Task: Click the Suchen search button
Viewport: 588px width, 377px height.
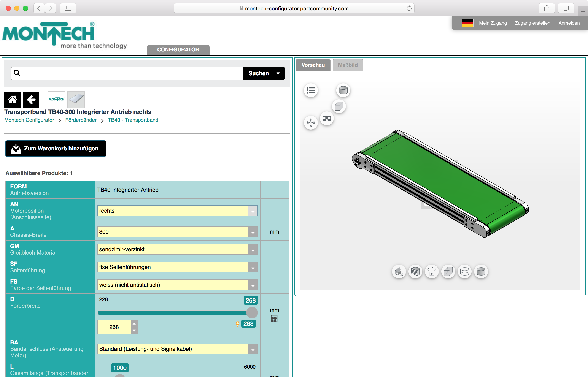Action: click(259, 73)
